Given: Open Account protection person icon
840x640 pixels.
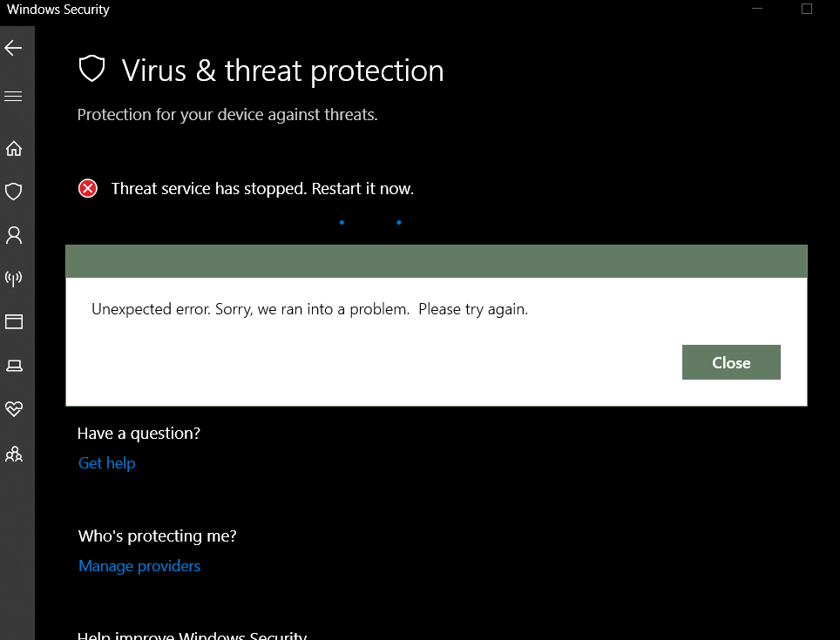Looking at the screenshot, I should [14, 235].
